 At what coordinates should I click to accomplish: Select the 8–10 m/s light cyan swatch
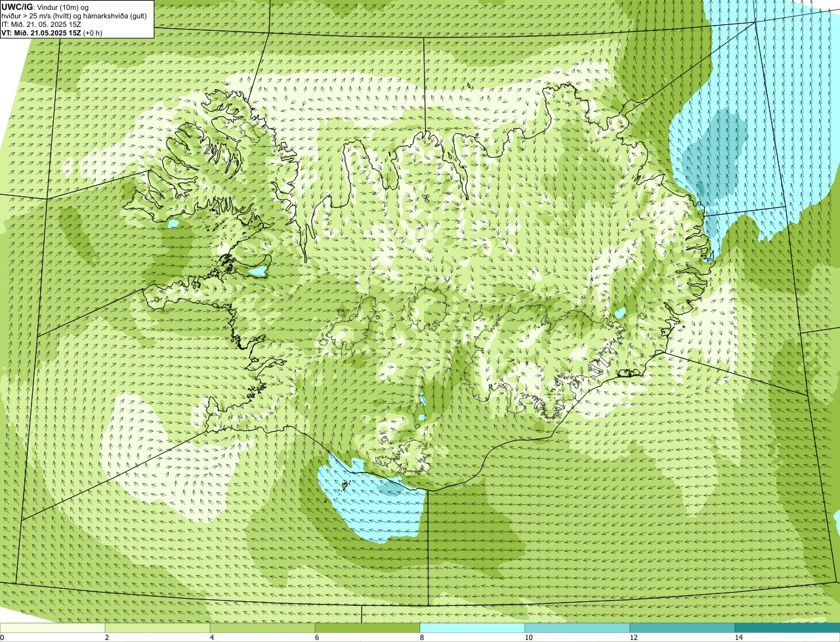pos(472,628)
